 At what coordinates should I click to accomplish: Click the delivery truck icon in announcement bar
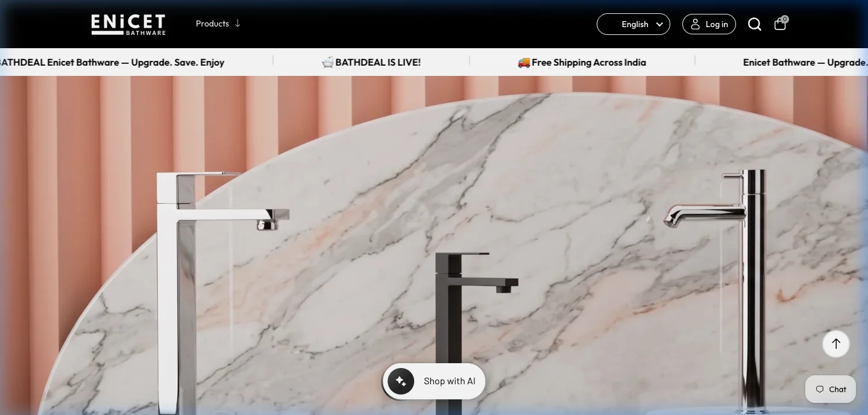[x=524, y=62]
